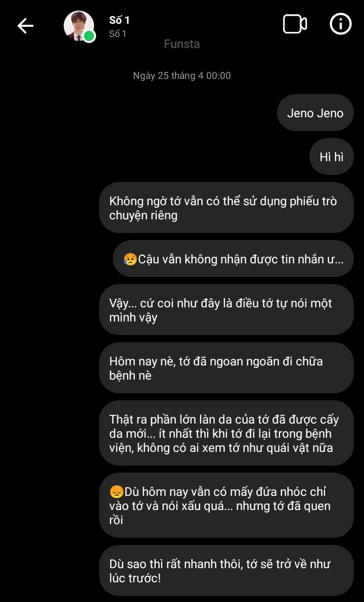Viewport: 364px width, 602px height.
Task: Tap message about 'cấy da mới'
Action: 226,433
